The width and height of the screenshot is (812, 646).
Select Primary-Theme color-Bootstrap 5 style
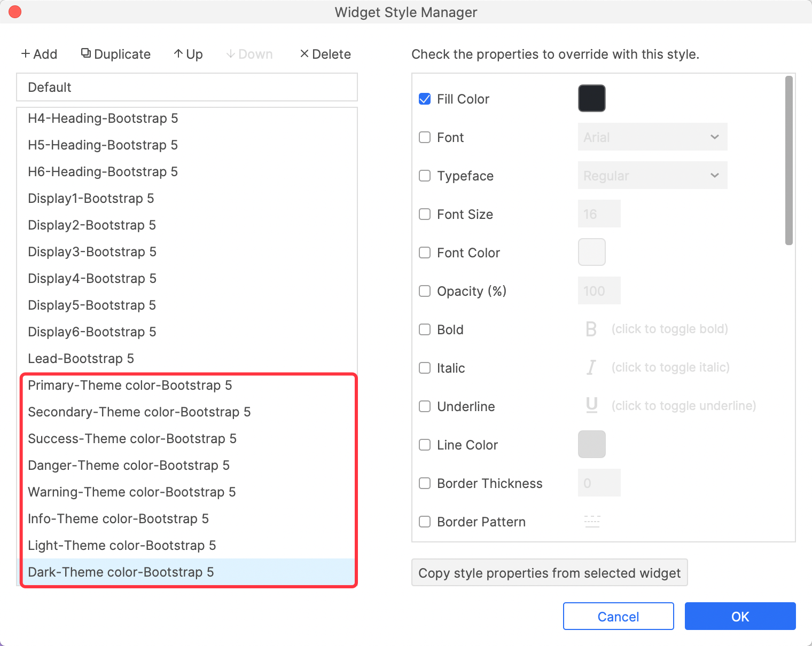point(130,385)
